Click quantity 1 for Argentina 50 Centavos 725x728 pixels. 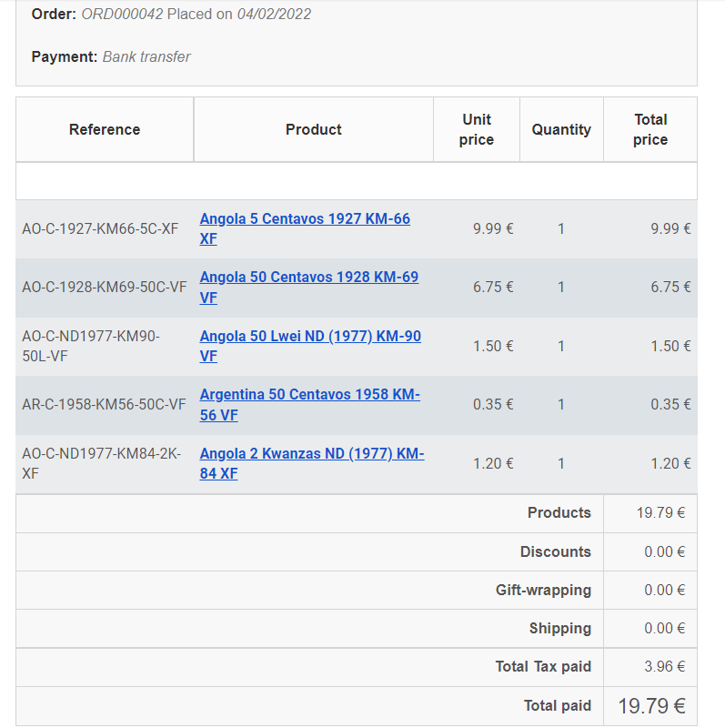click(x=561, y=404)
